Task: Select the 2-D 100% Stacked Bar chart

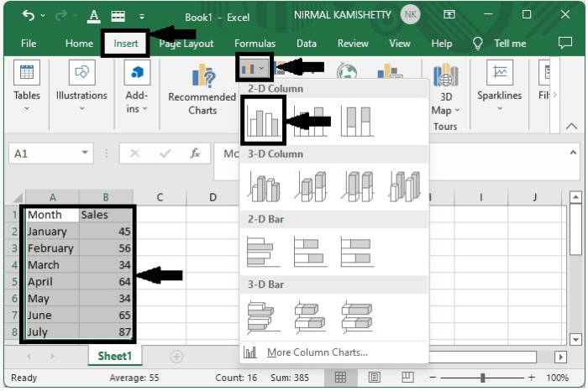Action: [357, 252]
